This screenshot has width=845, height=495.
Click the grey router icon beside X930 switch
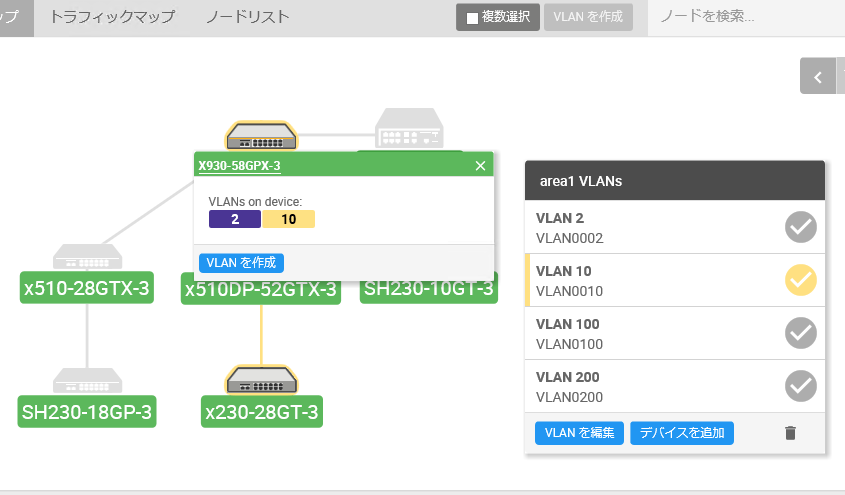410,128
